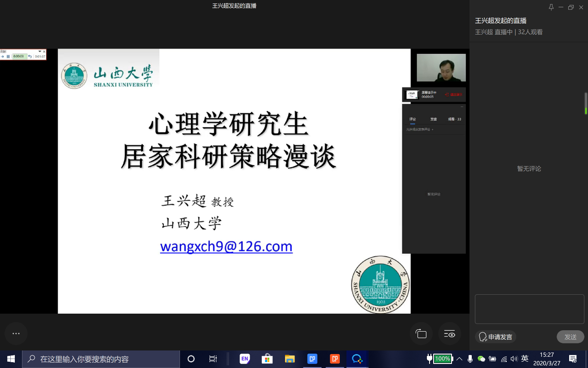
Task: Show hidden system tray icons chevron
Action: (459, 359)
